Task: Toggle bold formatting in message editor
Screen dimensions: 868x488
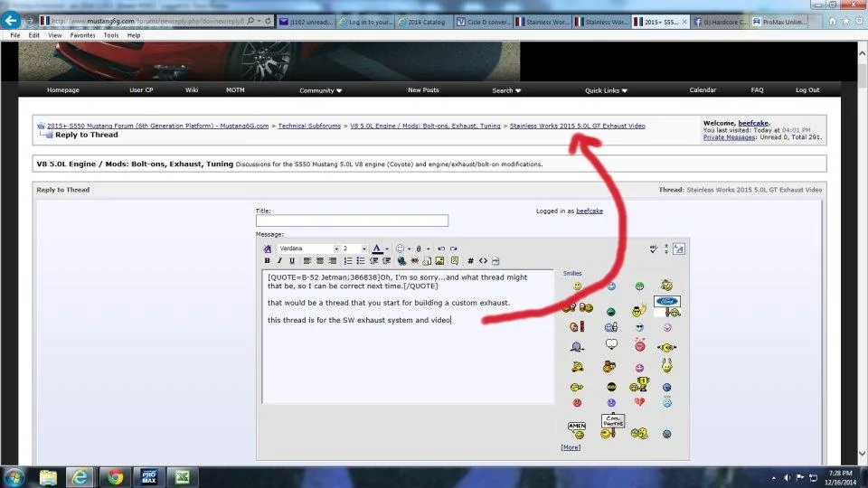Action: point(268,260)
